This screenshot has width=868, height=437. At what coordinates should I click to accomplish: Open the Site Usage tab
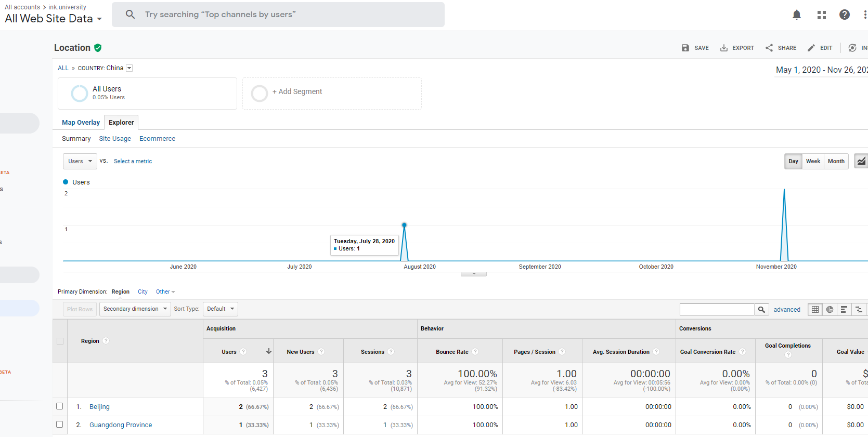tap(115, 139)
